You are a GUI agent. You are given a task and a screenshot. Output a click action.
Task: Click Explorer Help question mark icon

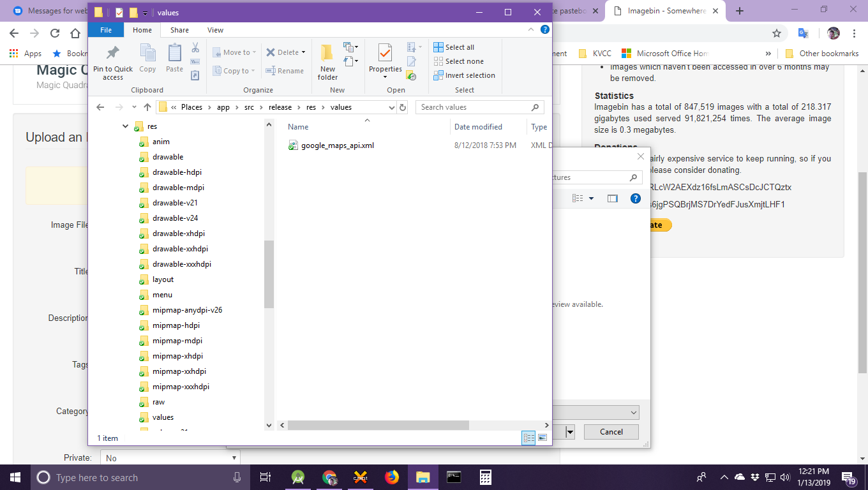[545, 29]
